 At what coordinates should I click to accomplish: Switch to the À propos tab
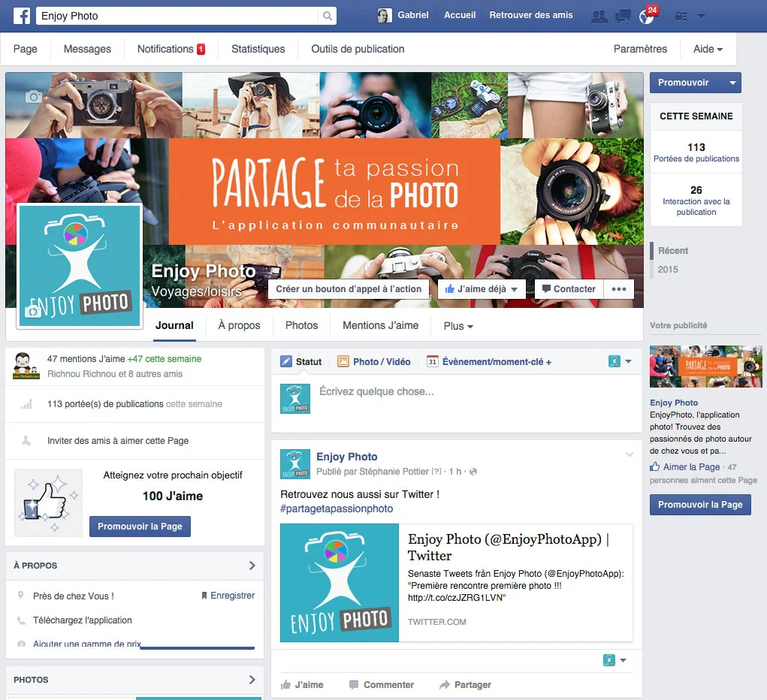tap(239, 325)
